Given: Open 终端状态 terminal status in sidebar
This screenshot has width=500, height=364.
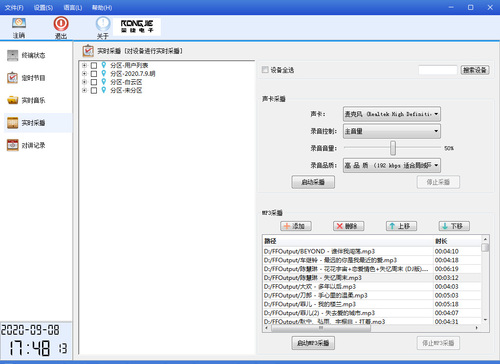Looking at the screenshot, I should click(x=27, y=55).
